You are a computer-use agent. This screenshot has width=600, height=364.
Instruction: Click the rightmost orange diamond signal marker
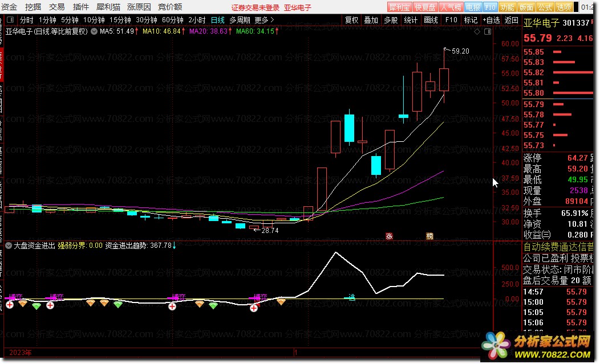[x=281, y=302]
